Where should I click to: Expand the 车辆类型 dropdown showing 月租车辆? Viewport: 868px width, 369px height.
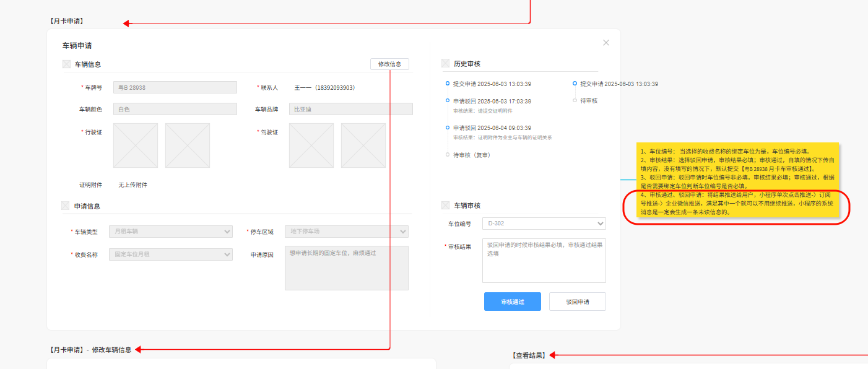coord(170,231)
